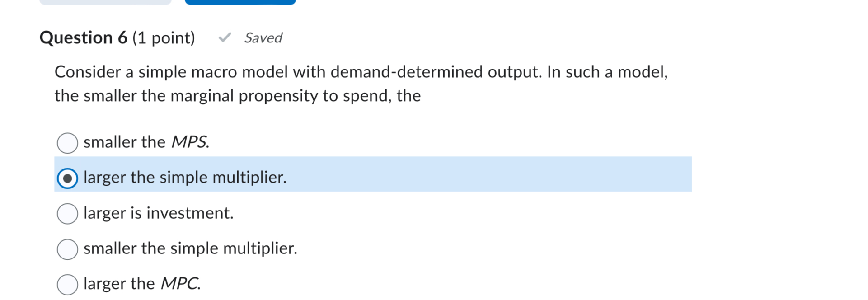868x300 pixels.
Task: Pick the 'larger the MPC' option
Action: (x=67, y=284)
